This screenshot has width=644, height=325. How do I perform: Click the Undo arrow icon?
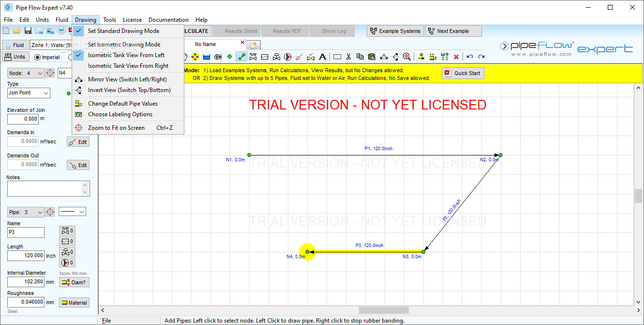[469, 57]
